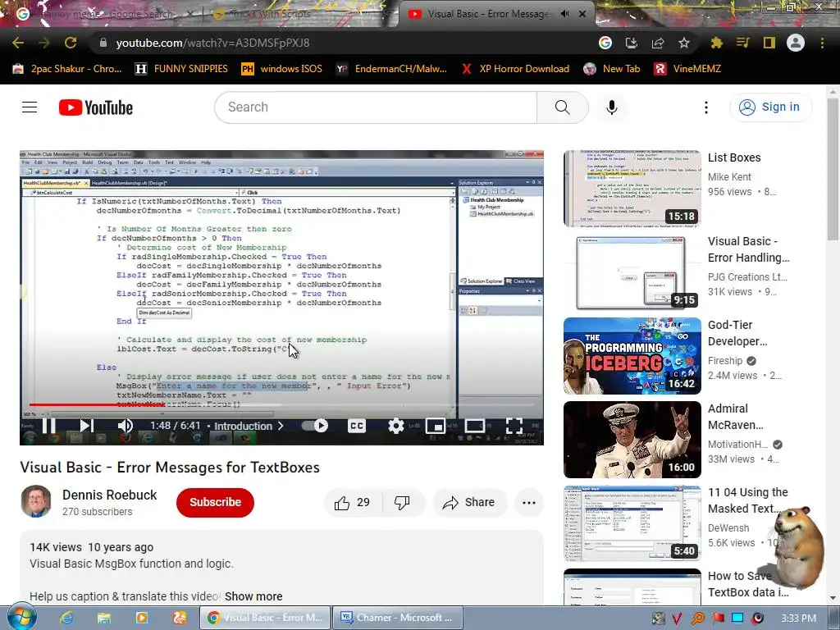Open The Programming Iceberg video thumbnail
The height and width of the screenshot is (630, 840).
632,356
